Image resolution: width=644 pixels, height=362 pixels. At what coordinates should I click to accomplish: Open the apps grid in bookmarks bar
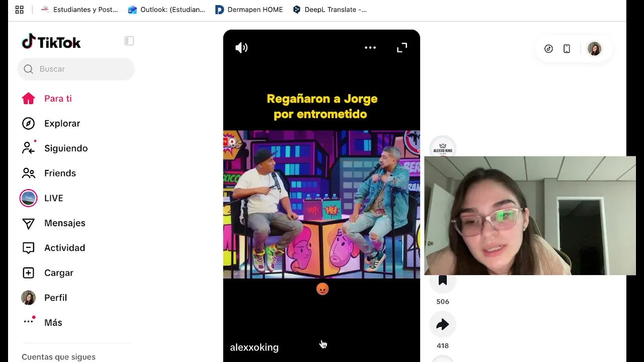(x=20, y=10)
